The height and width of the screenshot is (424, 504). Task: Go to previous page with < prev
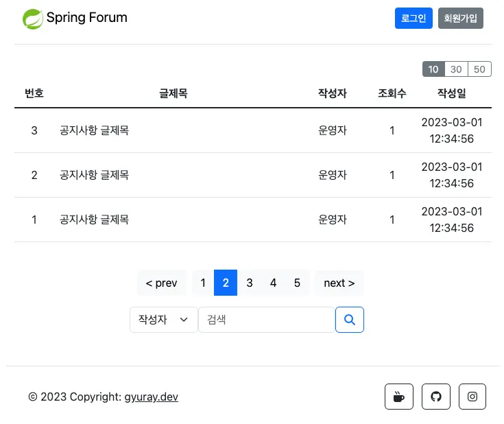point(162,283)
